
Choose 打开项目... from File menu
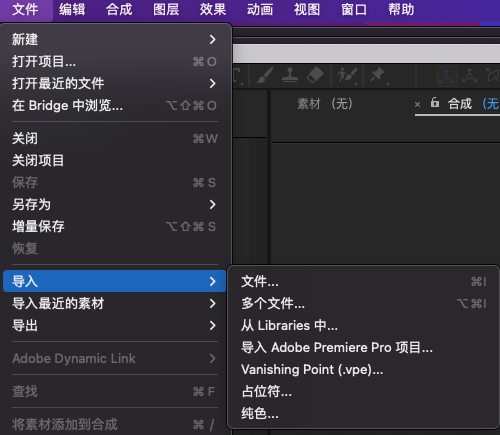[115, 62]
